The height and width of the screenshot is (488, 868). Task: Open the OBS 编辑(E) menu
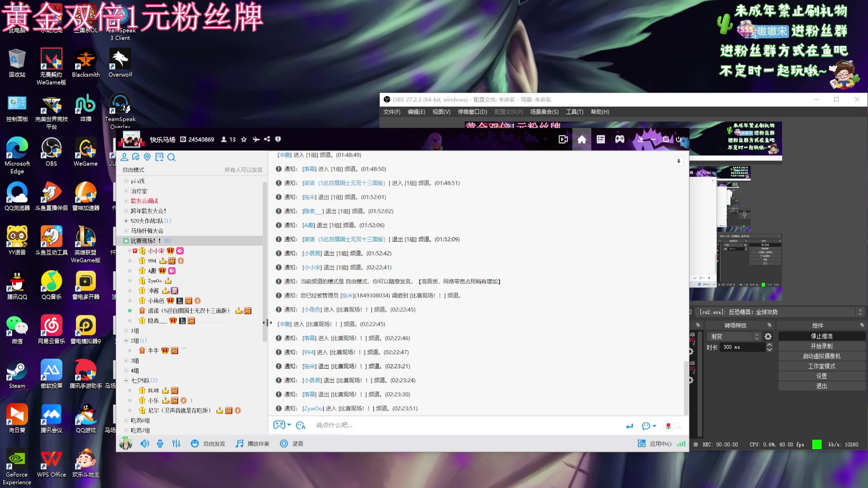click(x=416, y=112)
